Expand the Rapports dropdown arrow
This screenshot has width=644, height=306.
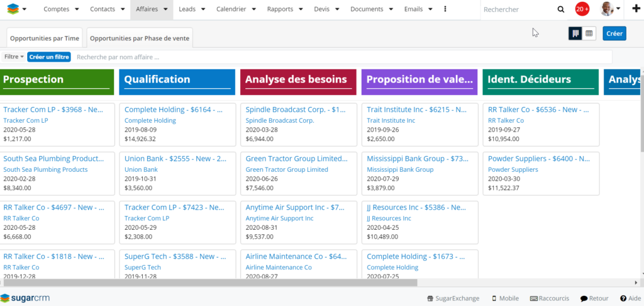pos(301,9)
